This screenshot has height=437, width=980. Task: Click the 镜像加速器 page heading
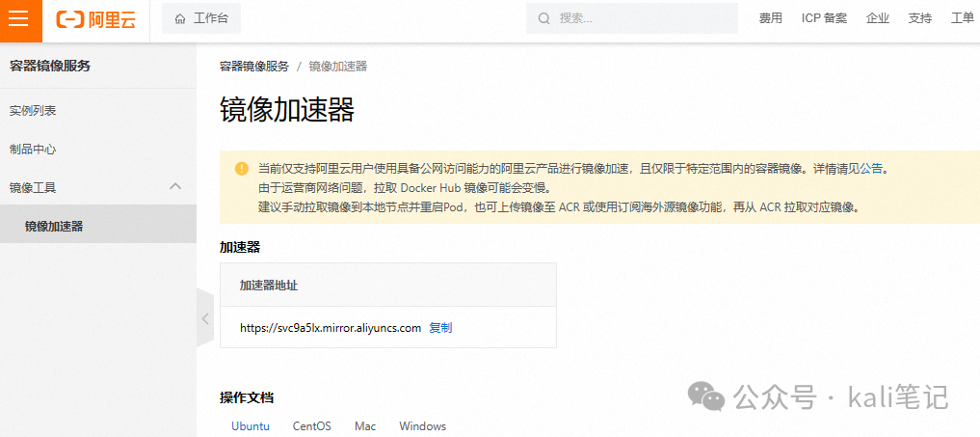[x=287, y=110]
